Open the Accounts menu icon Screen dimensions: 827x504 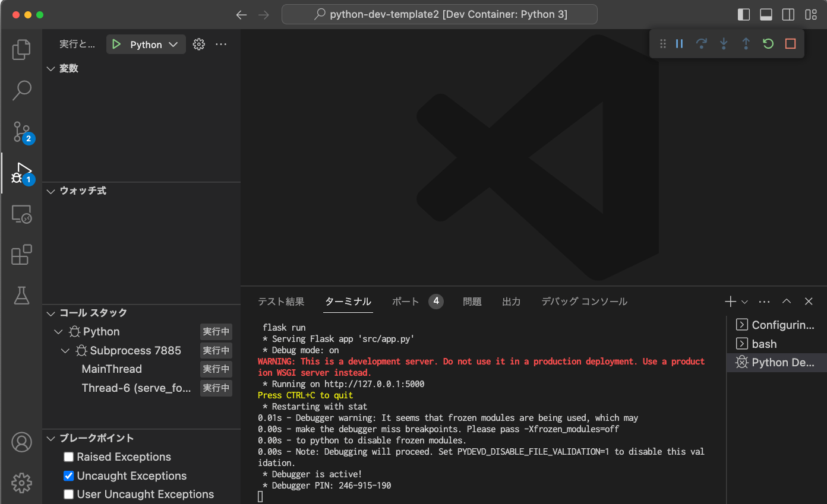tap(21, 442)
